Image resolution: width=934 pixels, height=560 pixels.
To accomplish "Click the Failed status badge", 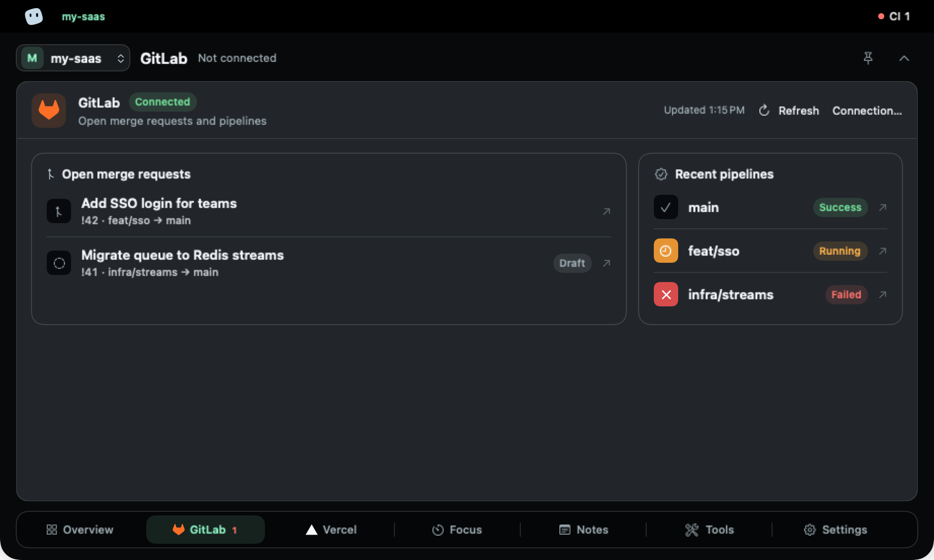I will pyautogui.click(x=846, y=295).
